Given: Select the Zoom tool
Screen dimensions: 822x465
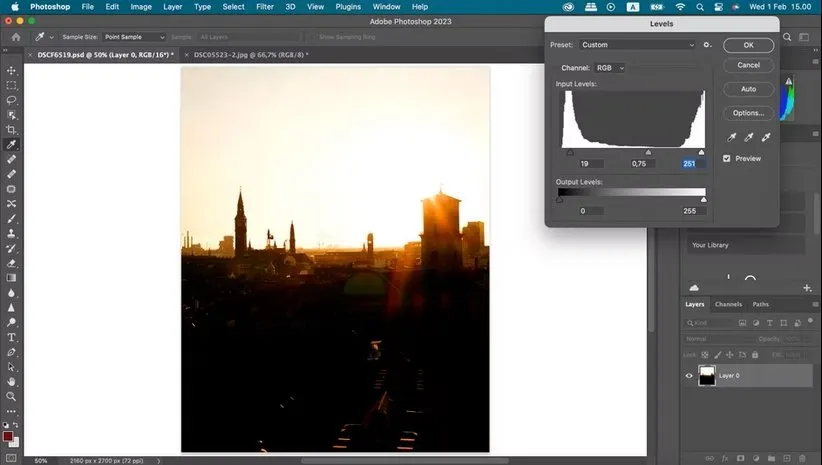Looking at the screenshot, I should pyautogui.click(x=12, y=396).
